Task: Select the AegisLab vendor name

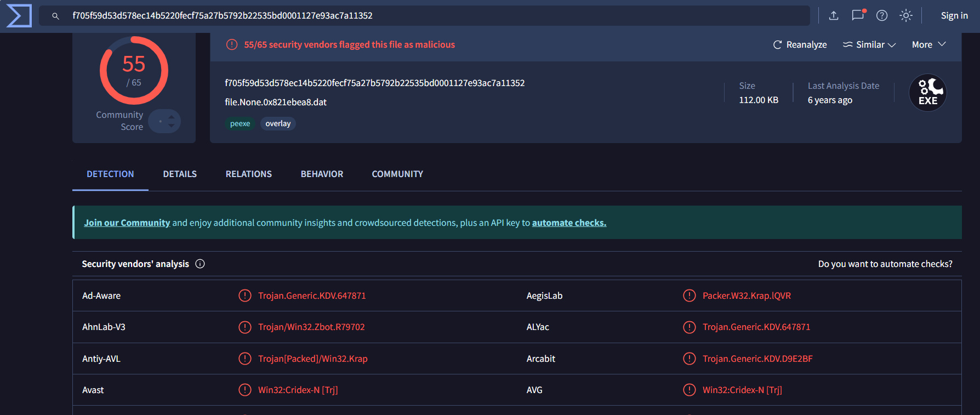Action: click(x=544, y=295)
